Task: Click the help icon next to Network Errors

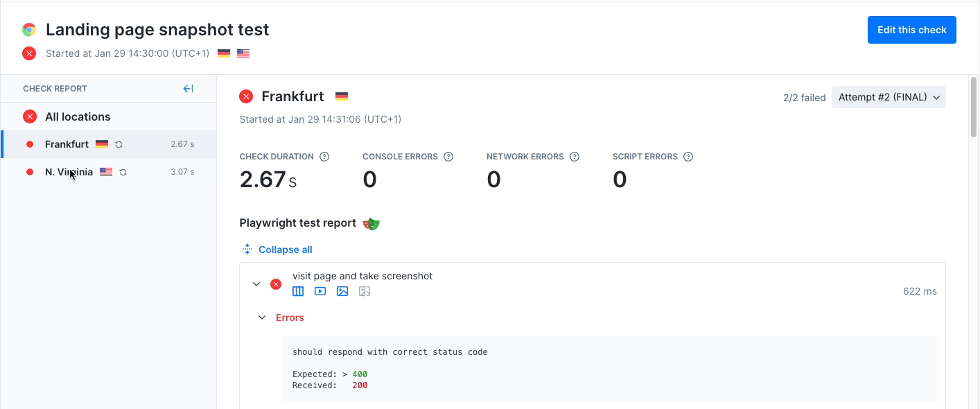Action: [575, 157]
